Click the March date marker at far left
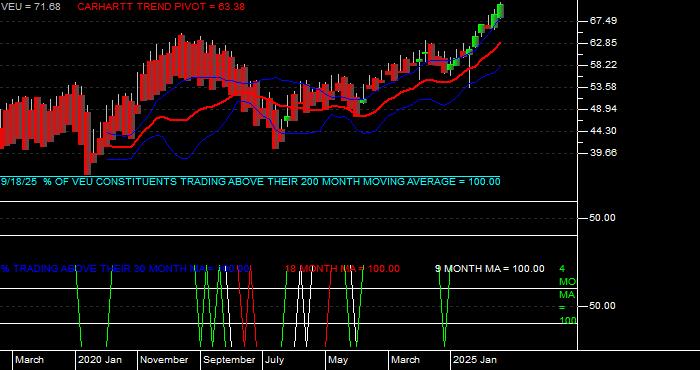The height and width of the screenshot is (370, 700). (29, 360)
